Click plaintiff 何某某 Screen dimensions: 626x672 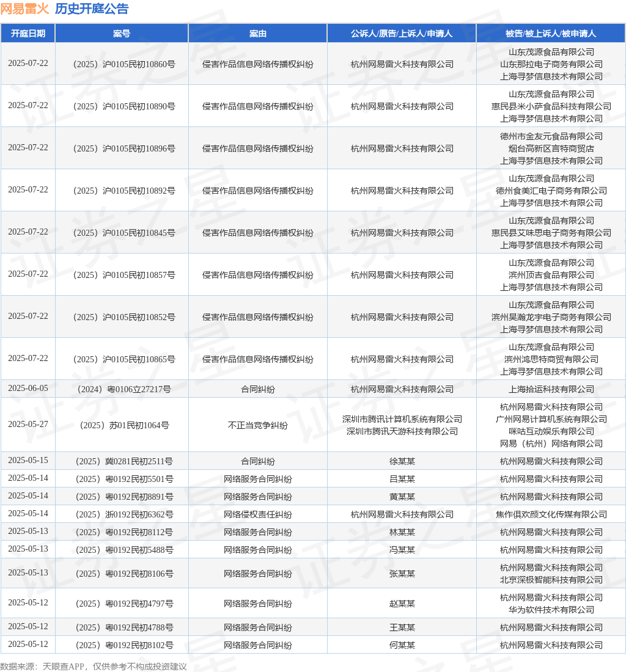(402, 645)
